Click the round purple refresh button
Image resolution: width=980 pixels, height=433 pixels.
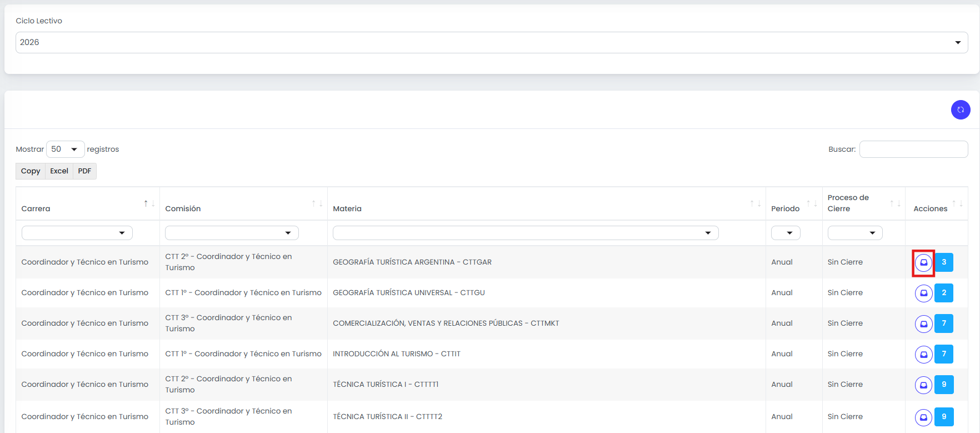tap(961, 110)
